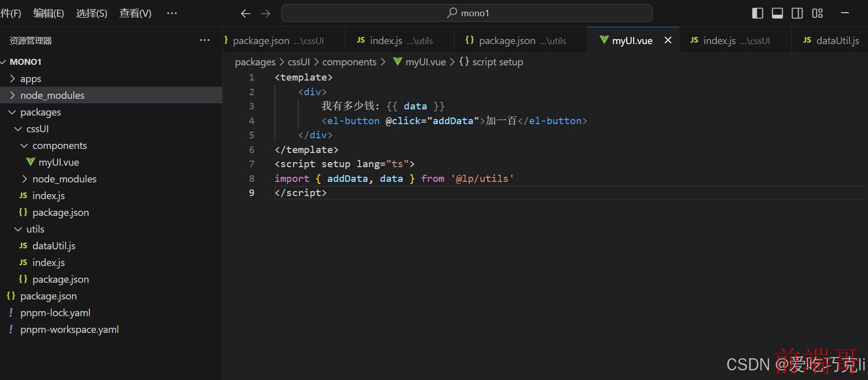868x380 pixels.
Task: Switch to index.js ...\cssUI tab
Action: pos(735,41)
